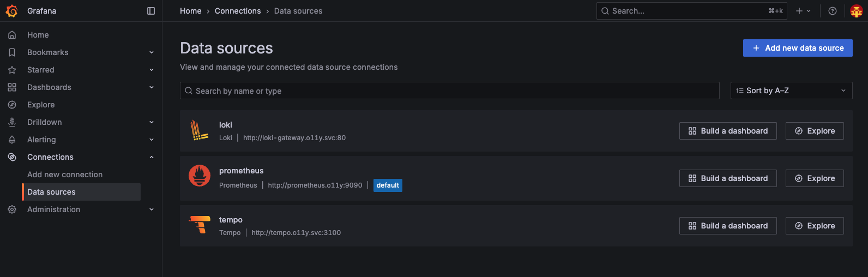Screen dimensions: 868x277
Task: Expand the Drilldown section chevron
Action: coord(152,122)
